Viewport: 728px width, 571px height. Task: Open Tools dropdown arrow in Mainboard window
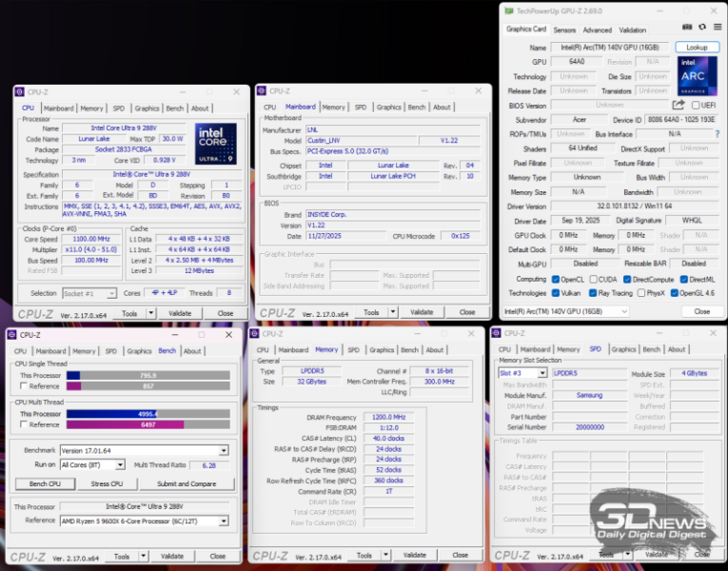[393, 312]
